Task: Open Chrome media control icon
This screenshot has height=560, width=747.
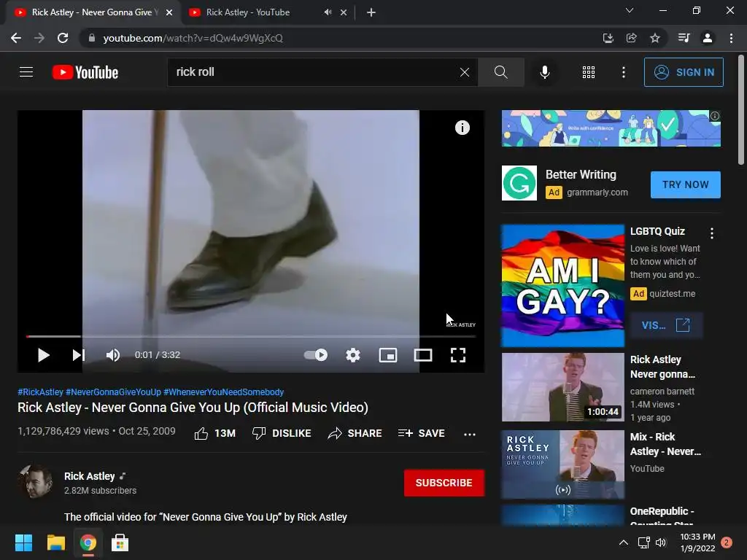Action: [x=684, y=38]
